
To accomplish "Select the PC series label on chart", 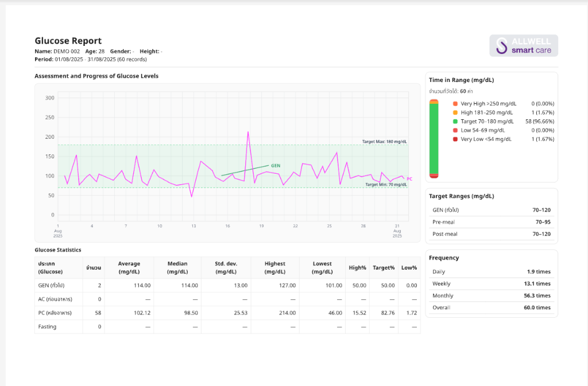I will click(x=409, y=179).
